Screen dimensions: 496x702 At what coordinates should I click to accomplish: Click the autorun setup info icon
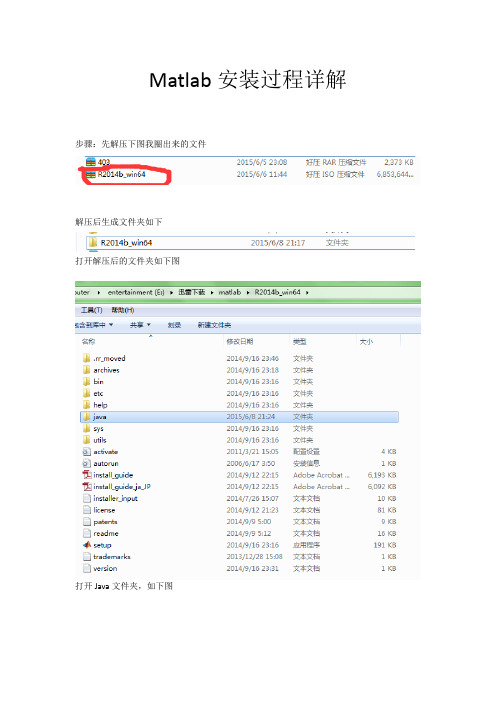(x=86, y=463)
